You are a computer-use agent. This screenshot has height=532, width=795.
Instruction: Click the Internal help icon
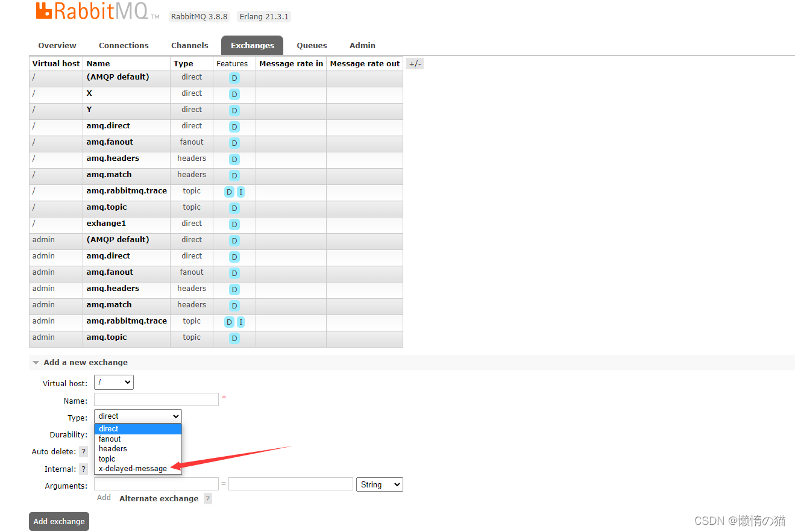pos(84,469)
